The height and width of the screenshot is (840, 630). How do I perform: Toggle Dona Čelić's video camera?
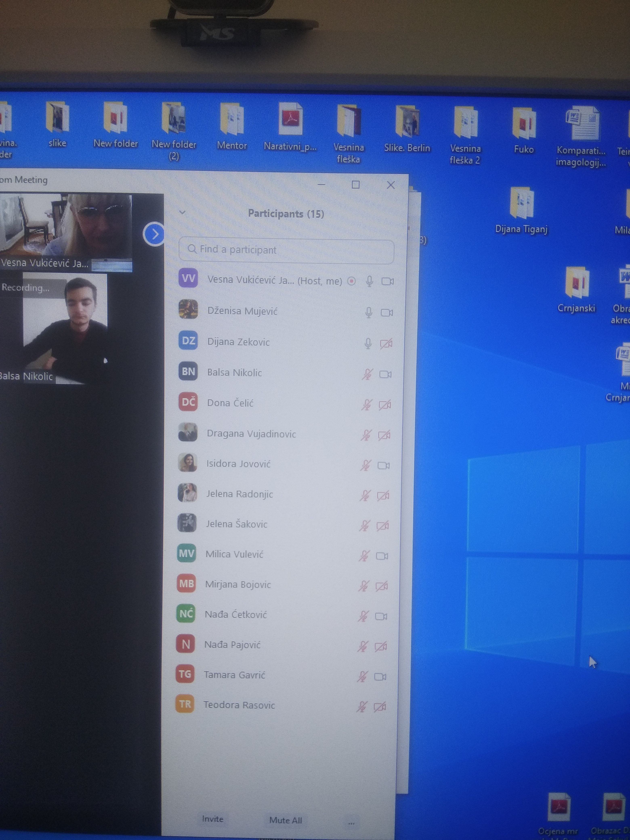point(385,405)
